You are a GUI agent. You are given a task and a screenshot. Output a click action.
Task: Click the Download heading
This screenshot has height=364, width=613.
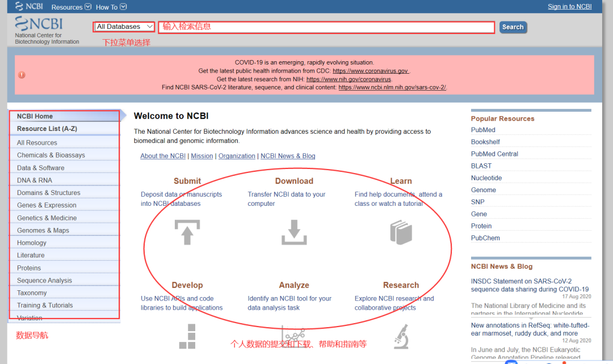[x=294, y=181]
